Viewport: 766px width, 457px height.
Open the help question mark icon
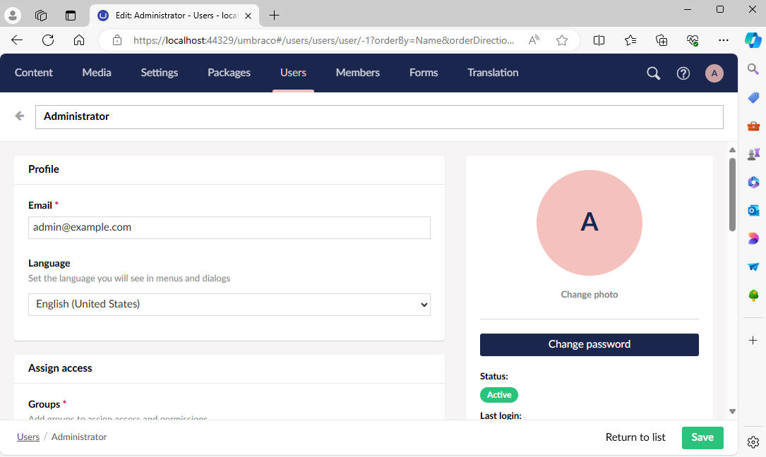683,73
